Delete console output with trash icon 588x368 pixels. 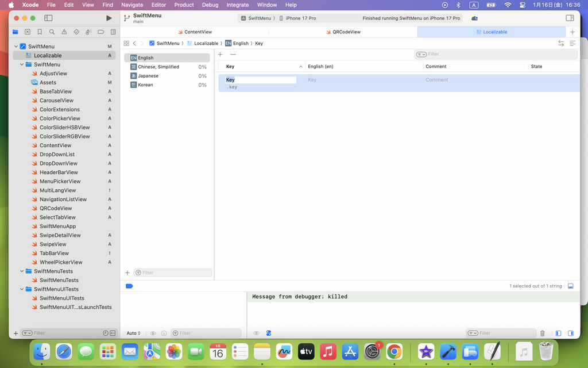[542, 333]
